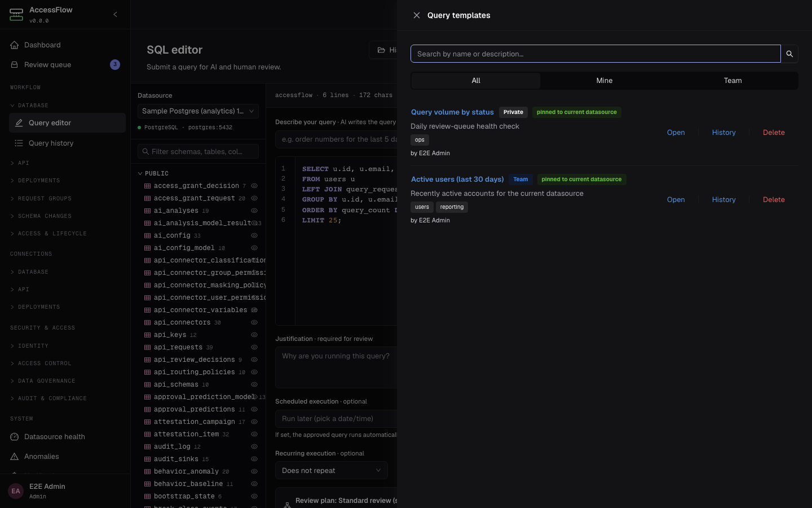This screenshot has width=812, height=508.
Task: View History for Active users template
Action: pyautogui.click(x=724, y=200)
